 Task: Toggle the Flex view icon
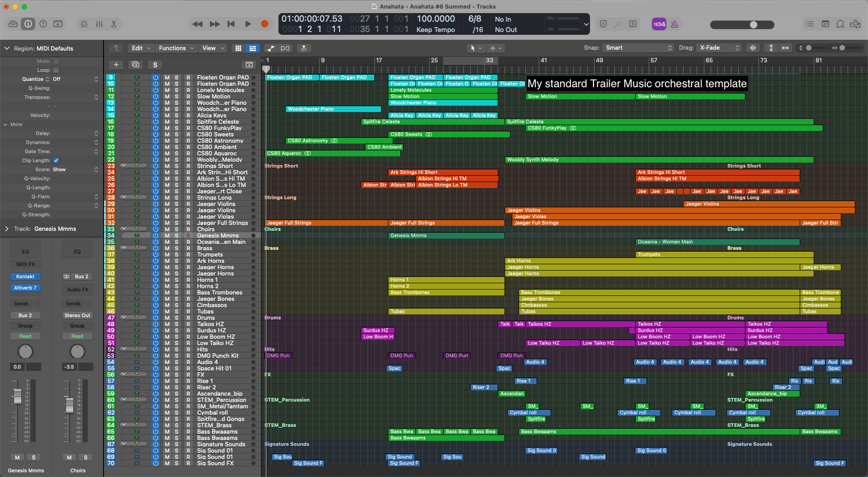pos(285,48)
